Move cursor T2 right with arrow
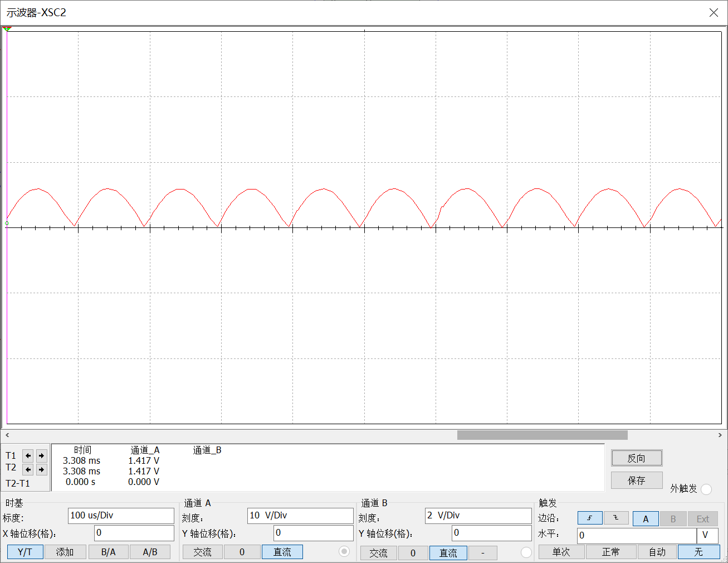 (x=41, y=469)
